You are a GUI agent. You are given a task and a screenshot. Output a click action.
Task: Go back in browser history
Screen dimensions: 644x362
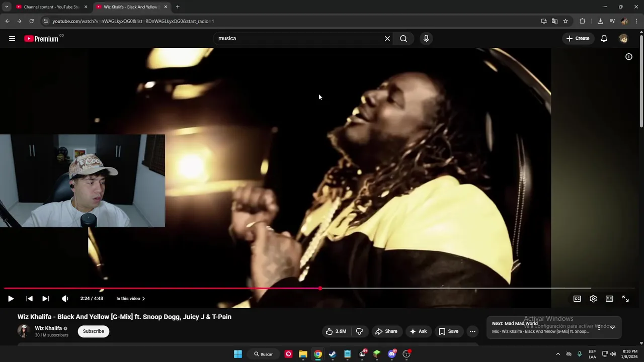7,21
